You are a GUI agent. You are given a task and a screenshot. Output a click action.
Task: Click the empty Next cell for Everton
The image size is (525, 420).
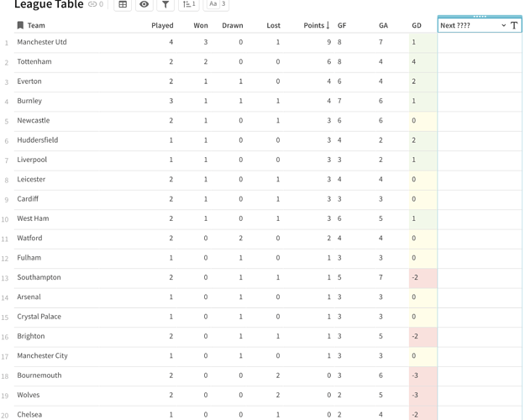(x=480, y=81)
